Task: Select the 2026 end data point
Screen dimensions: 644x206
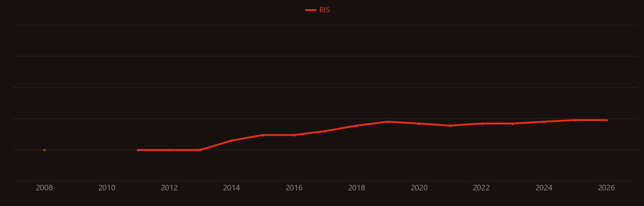Action: click(x=606, y=120)
